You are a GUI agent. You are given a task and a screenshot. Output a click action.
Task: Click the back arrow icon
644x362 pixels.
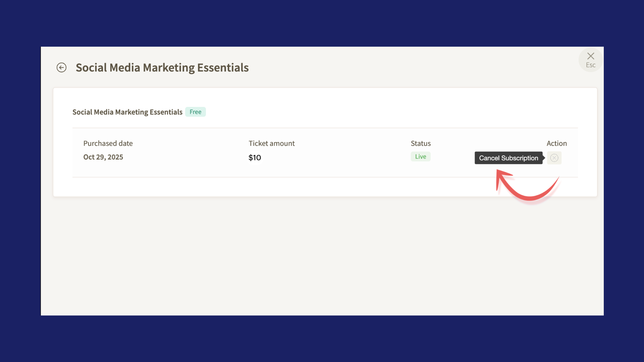pyautogui.click(x=61, y=67)
